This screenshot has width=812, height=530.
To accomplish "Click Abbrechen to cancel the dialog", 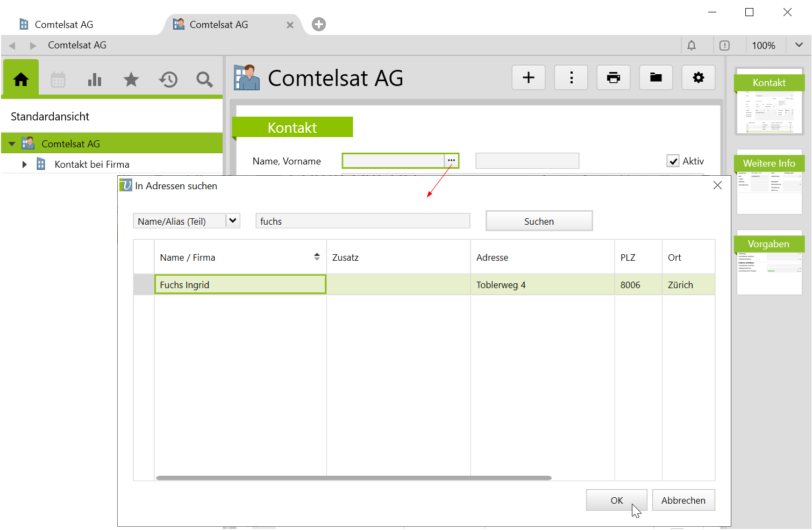I will 683,500.
